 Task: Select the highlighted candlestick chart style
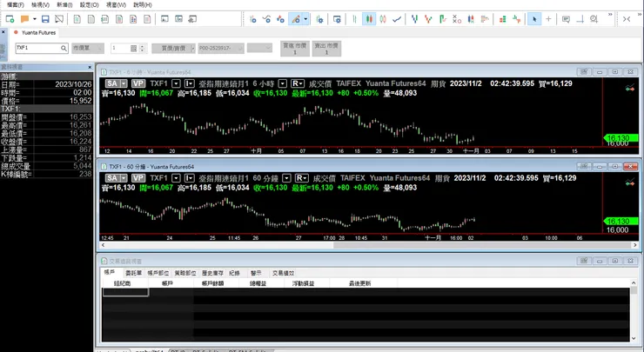pos(369,19)
